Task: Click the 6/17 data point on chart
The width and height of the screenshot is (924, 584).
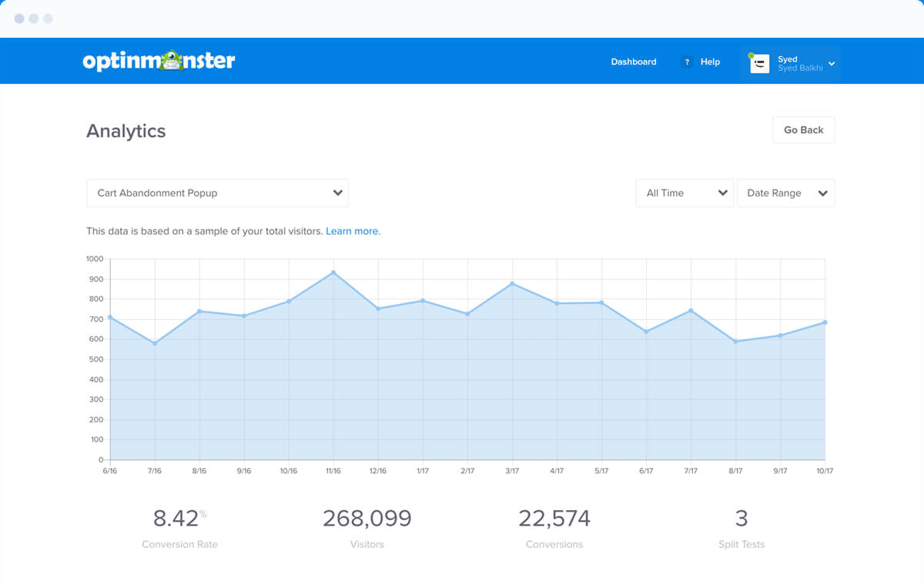Action: click(x=646, y=332)
